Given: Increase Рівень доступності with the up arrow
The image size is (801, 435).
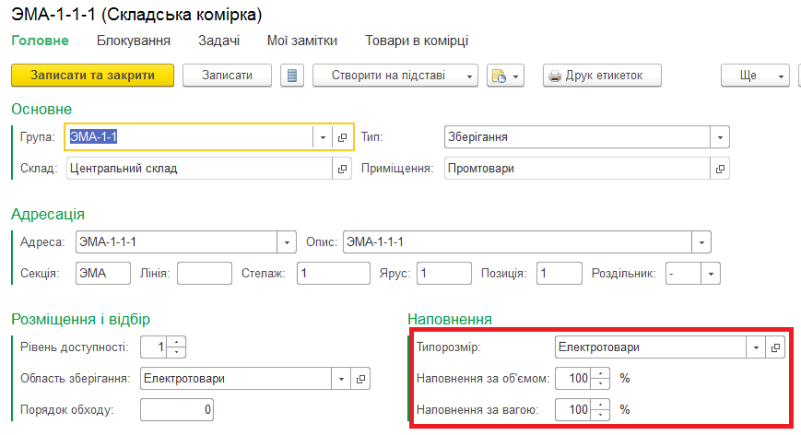Looking at the screenshot, I should pos(176,342).
